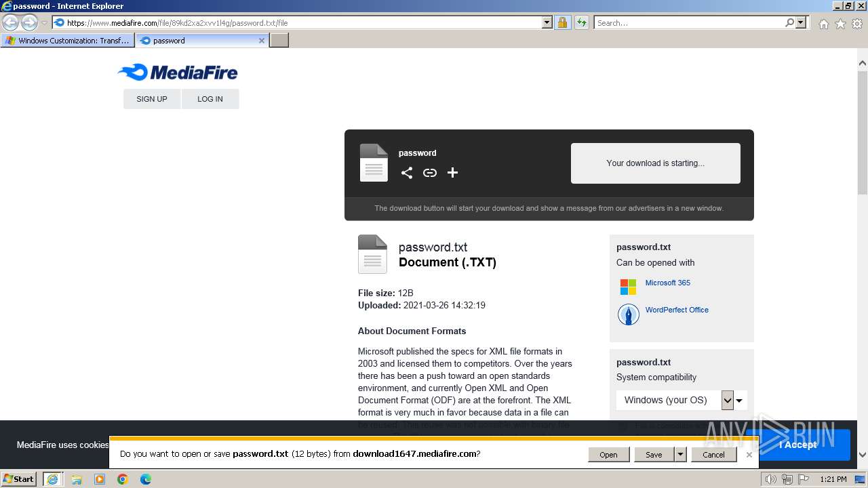Open the media player taskbar icon

click(x=100, y=479)
